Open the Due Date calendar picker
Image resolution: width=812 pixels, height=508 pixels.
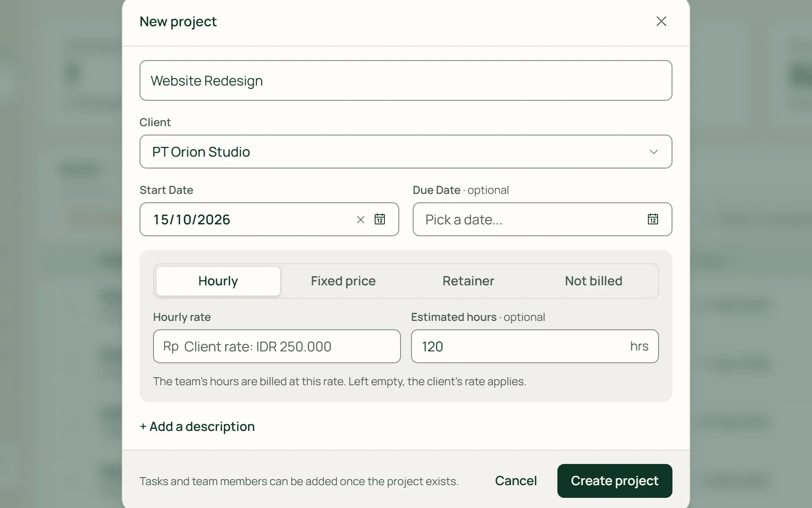pyautogui.click(x=653, y=219)
